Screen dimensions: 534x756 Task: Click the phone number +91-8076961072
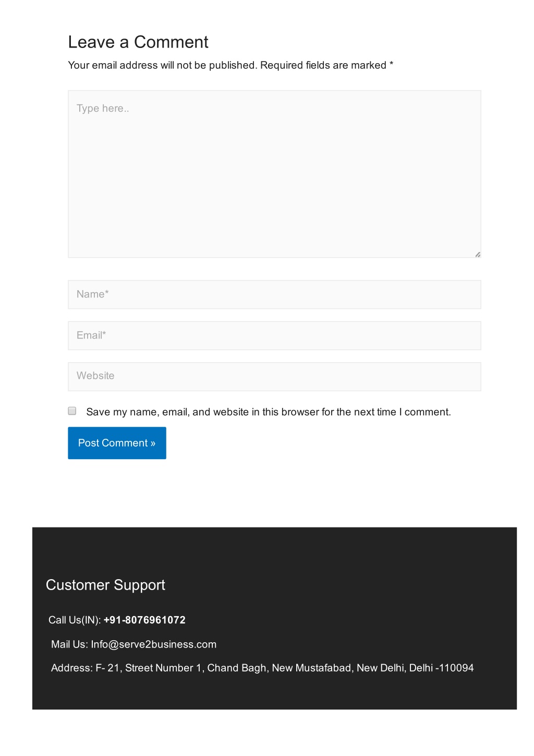point(144,620)
